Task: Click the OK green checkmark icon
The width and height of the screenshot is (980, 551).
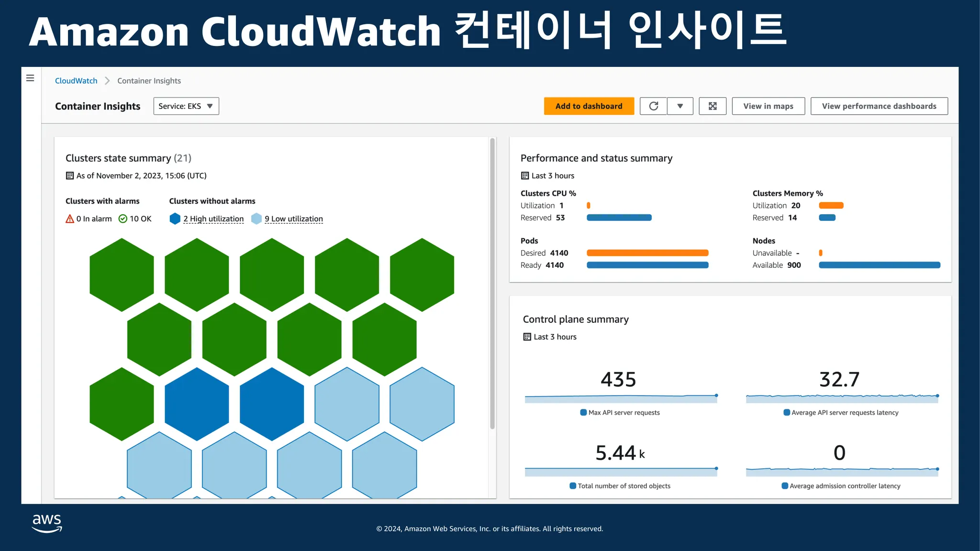Action: pos(123,219)
